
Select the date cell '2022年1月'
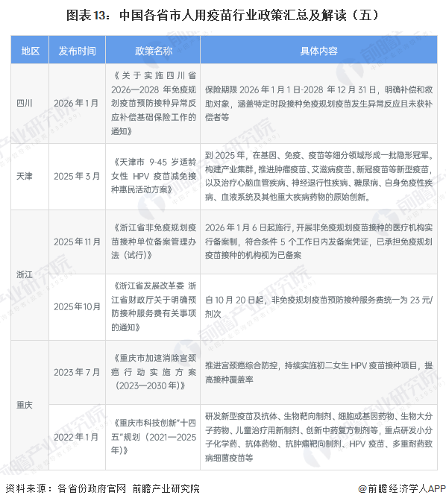(76, 437)
